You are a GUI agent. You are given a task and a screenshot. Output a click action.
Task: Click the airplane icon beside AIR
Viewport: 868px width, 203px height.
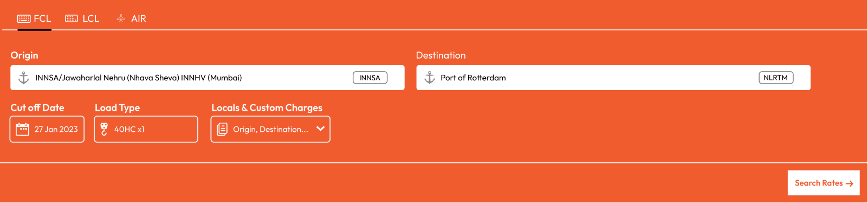pos(121,18)
